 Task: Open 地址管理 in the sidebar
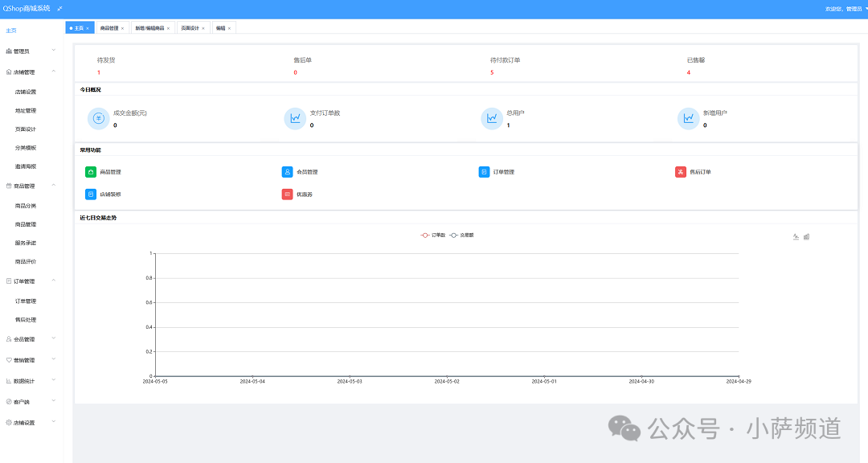click(26, 111)
